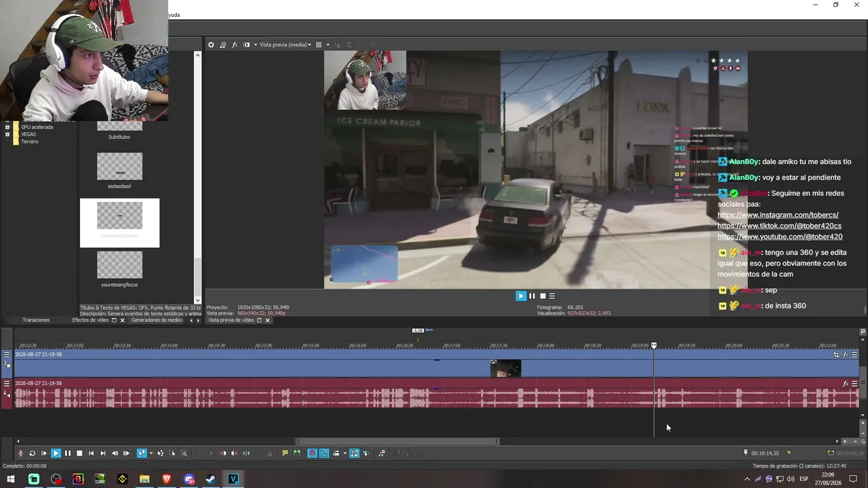Select the Vista previa de vídeo tab
Screen dimensions: 868x488
231,320
